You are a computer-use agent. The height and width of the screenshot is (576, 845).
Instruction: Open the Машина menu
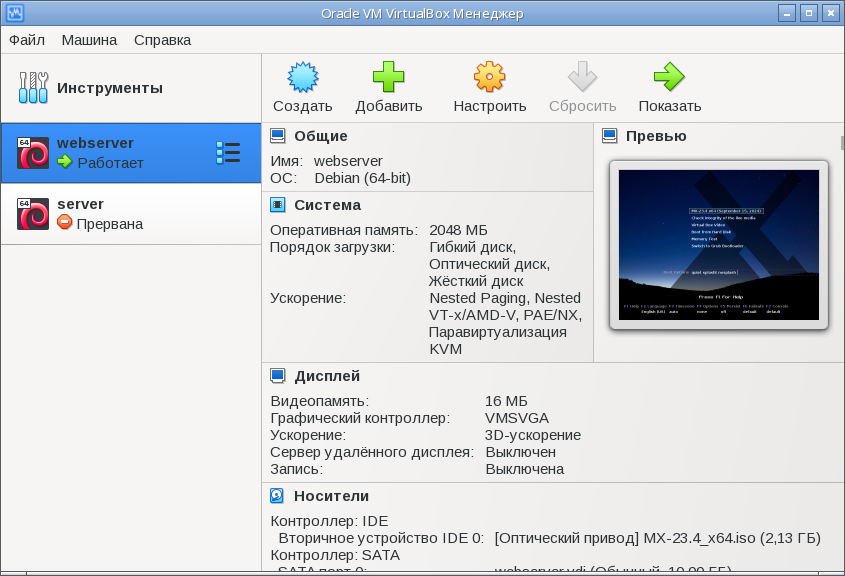pyautogui.click(x=89, y=40)
